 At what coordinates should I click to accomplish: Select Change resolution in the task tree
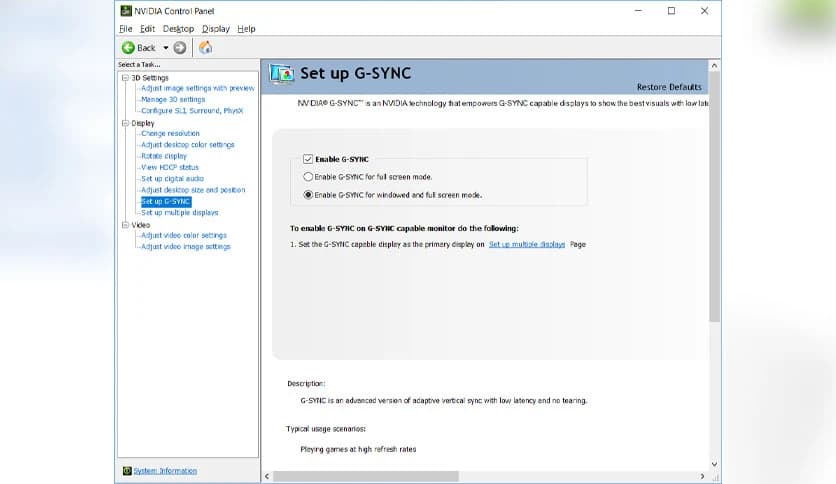170,133
